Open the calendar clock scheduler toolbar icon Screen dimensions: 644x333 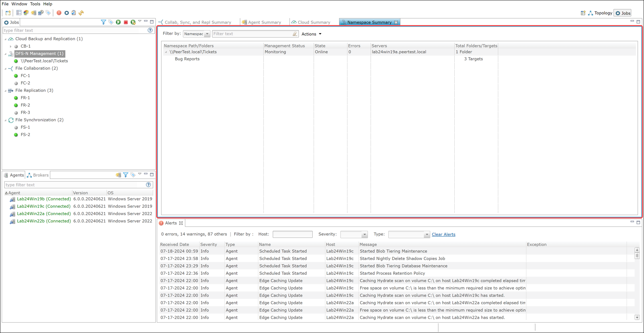pos(41,13)
